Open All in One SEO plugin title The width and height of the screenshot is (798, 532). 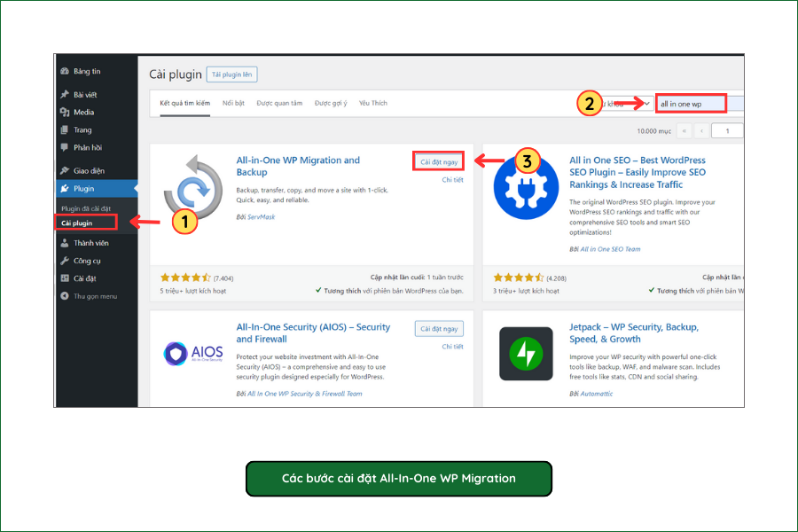(638, 172)
